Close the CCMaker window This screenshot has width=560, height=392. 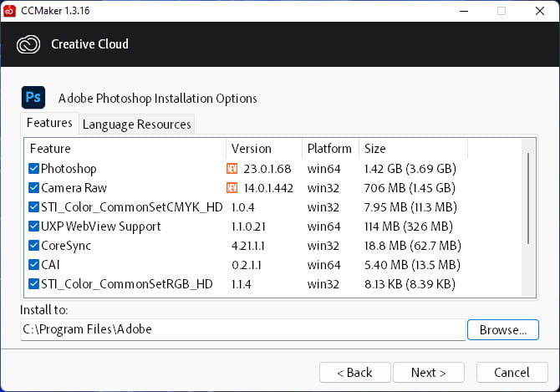(540, 11)
